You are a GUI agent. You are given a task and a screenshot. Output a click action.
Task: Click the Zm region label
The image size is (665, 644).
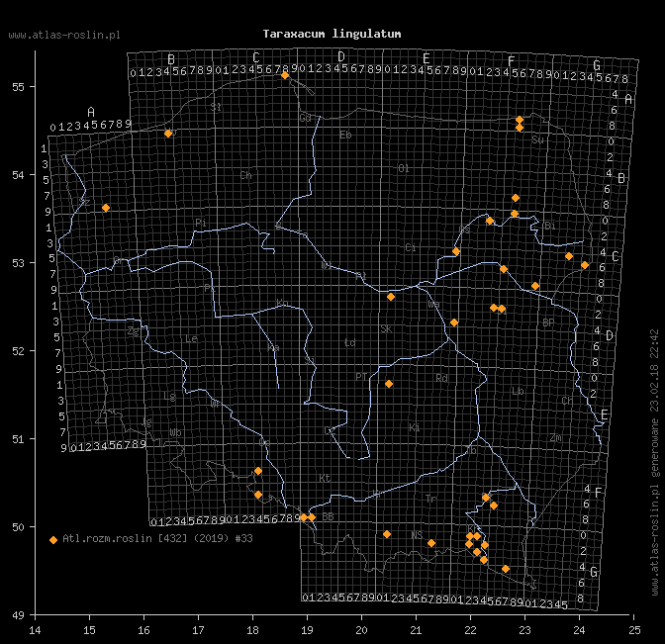556,438
